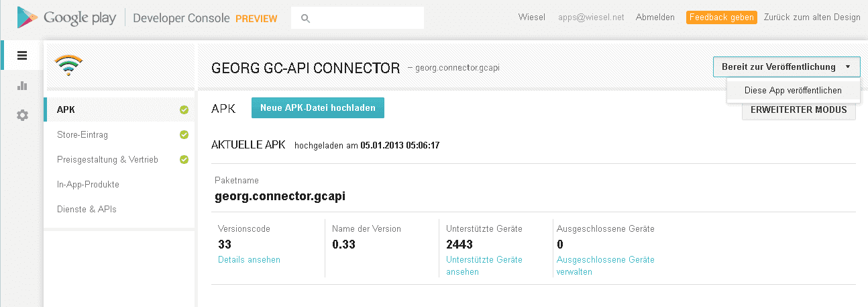Click the Google Play logo
The width and height of the screenshot is (868, 307).
[x=67, y=18]
